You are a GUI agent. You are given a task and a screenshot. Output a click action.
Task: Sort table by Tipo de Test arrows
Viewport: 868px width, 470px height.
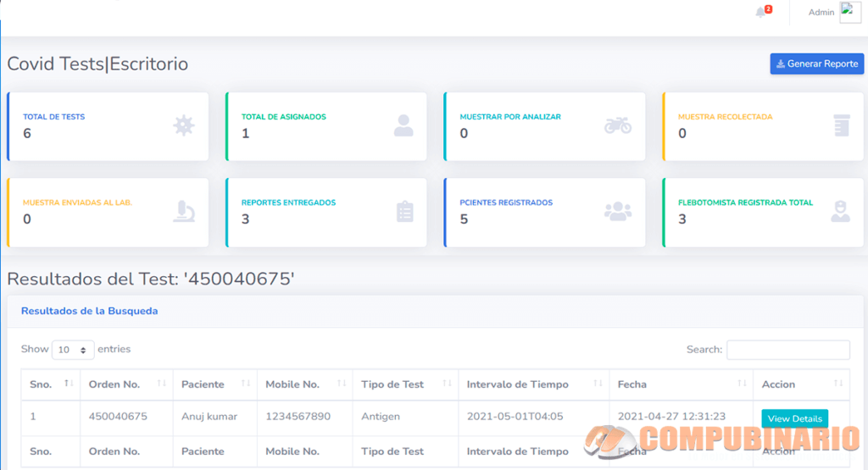pyautogui.click(x=448, y=383)
